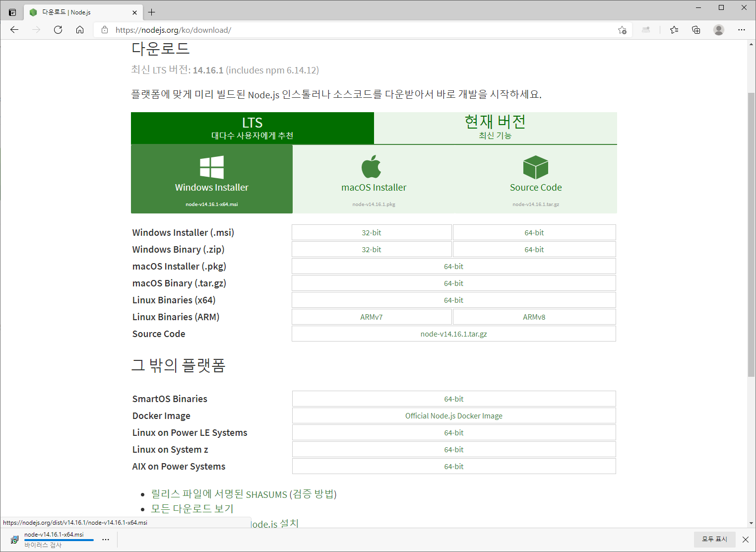
Task: Download Windows Installer (.msi) 64-bit
Action: point(534,232)
